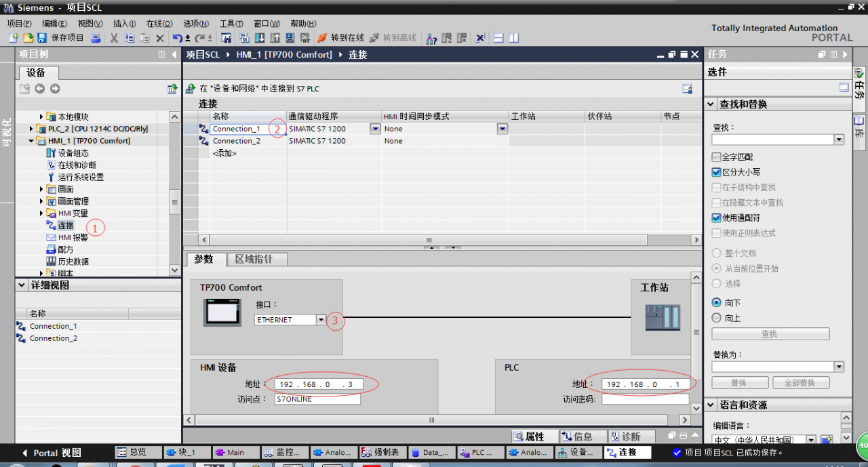This screenshot has width=868, height=467.
Task: Click the forward arrow in project tree
Action: (55, 89)
